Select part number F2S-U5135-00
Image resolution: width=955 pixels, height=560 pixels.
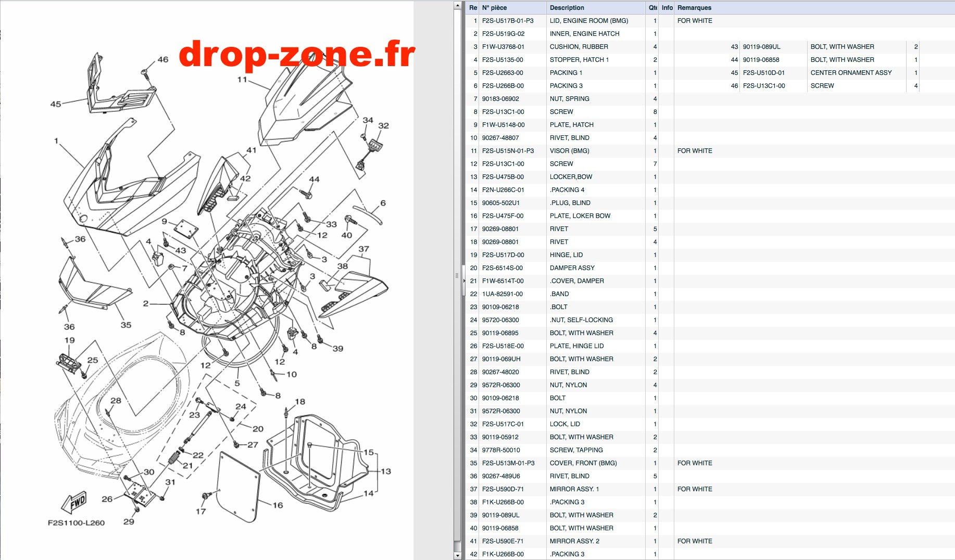click(502, 60)
